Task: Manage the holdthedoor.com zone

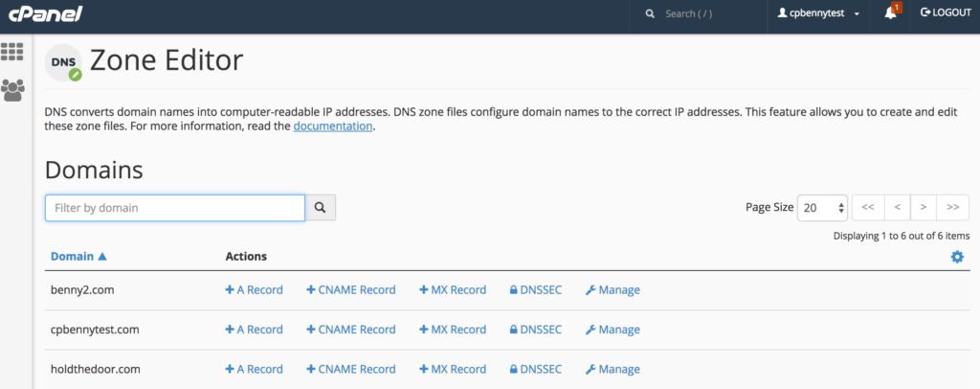Action: pyautogui.click(x=612, y=369)
